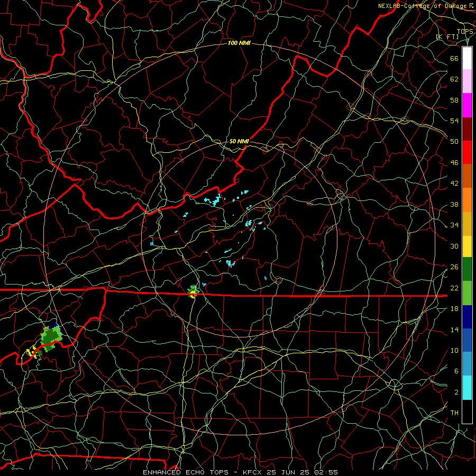Viewport: 476px width, 476px height.
Task: Click the legend value "6"
Action: (x=456, y=371)
